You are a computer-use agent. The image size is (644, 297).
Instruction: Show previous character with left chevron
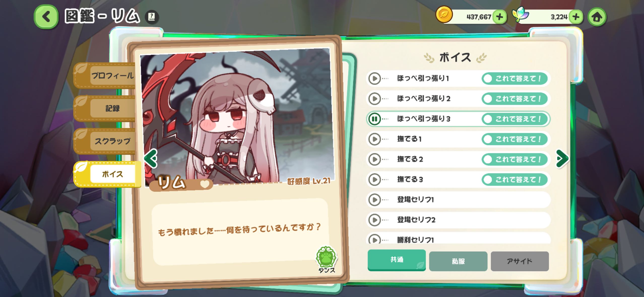(x=151, y=158)
